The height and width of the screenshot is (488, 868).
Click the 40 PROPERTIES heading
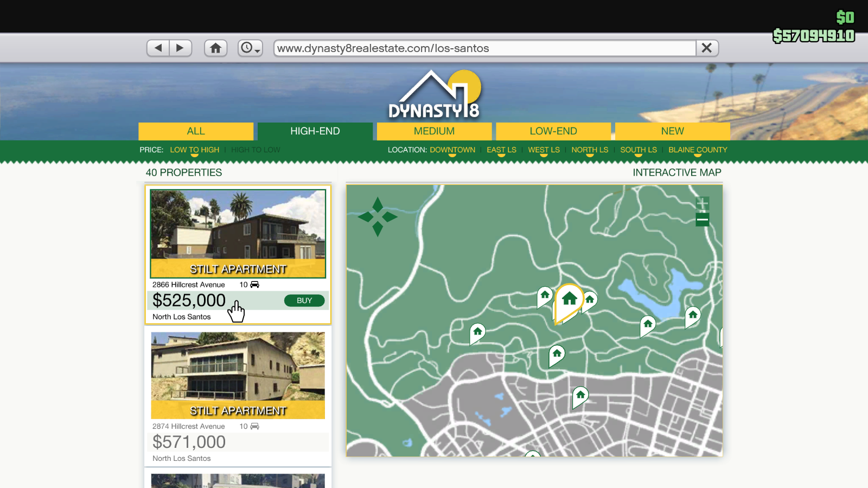(x=184, y=172)
